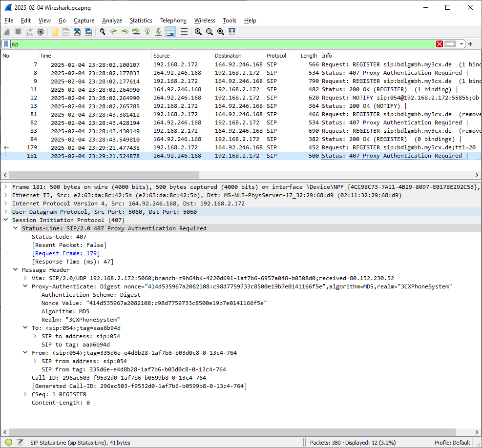Viewport: 482px width, 448px height.
Task: Add a display filter button with plus
Action: click(470, 44)
